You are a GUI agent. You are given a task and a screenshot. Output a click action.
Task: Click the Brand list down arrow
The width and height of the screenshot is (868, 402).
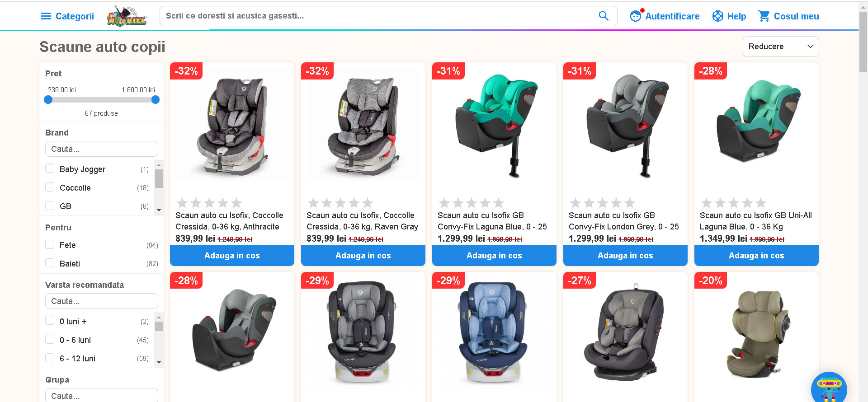click(159, 210)
